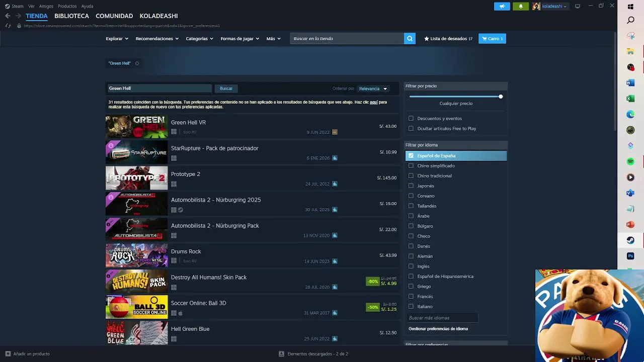
Task: Collapse the Filtrar por idioma section header
Action: pos(456,145)
